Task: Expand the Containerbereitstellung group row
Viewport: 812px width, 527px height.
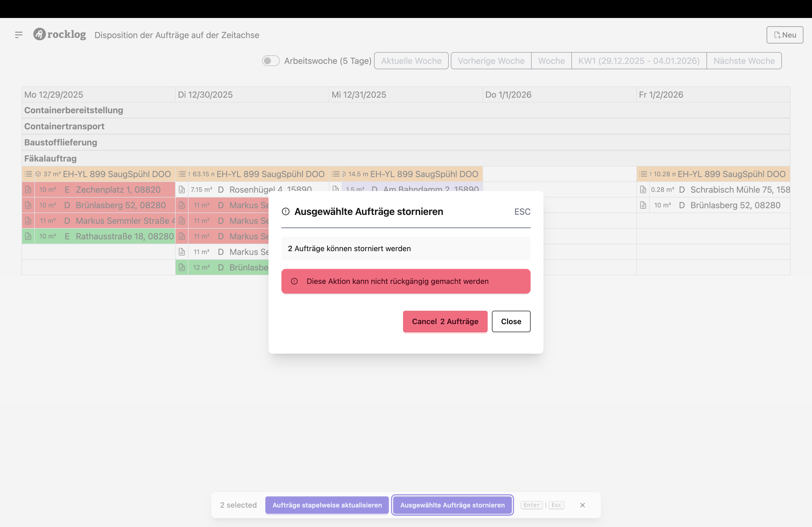Action: [74, 110]
